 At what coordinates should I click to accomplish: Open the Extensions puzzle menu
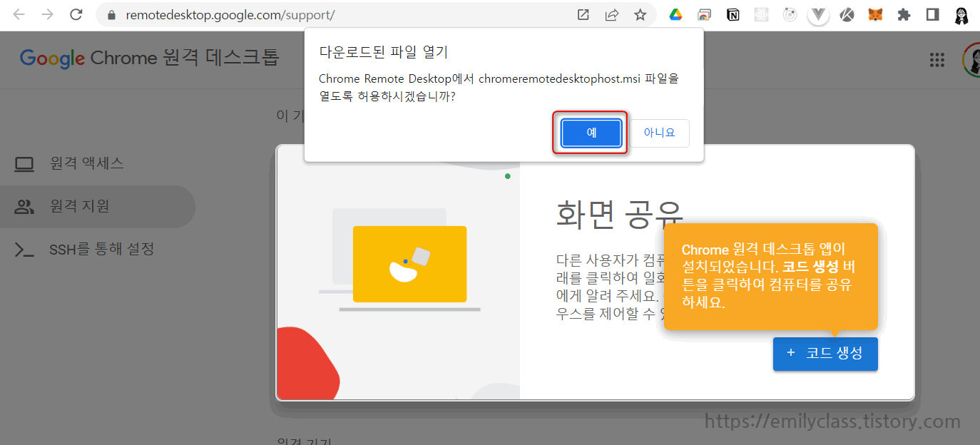pyautogui.click(x=904, y=15)
